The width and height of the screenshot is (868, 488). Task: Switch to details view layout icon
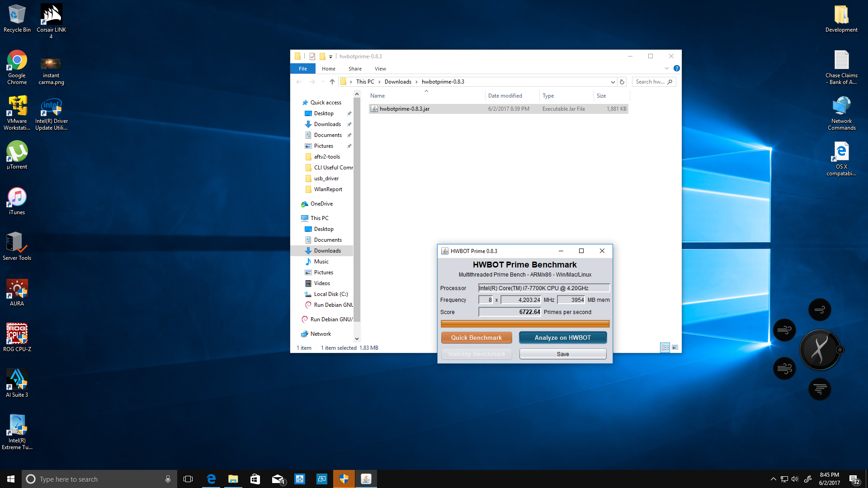[x=665, y=347]
